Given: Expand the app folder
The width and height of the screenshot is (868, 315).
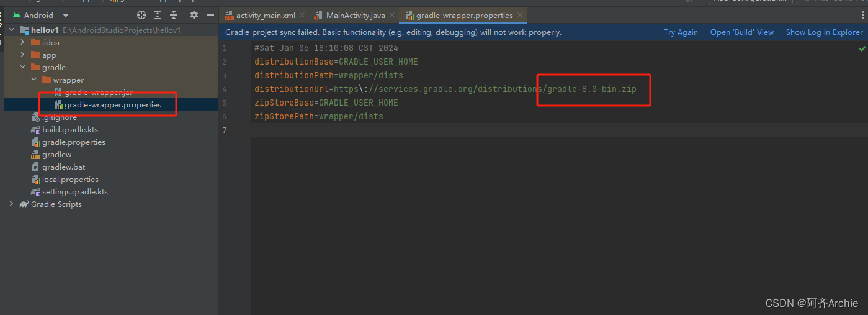Looking at the screenshot, I should pyautogui.click(x=23, y=55).
